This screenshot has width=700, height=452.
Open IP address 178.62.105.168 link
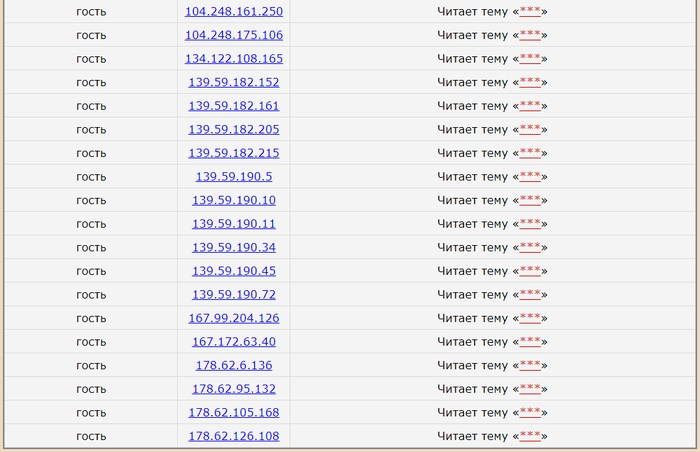(x=234, y=413)
